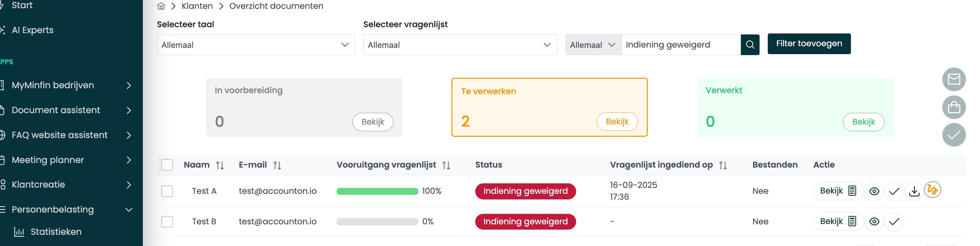
Task: Download Test A's documents
Action: point(914,191)
